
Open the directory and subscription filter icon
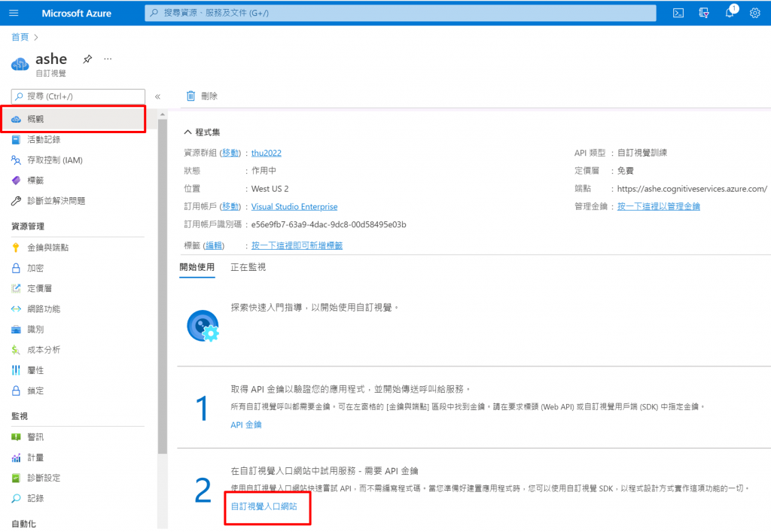click(704, 14)
